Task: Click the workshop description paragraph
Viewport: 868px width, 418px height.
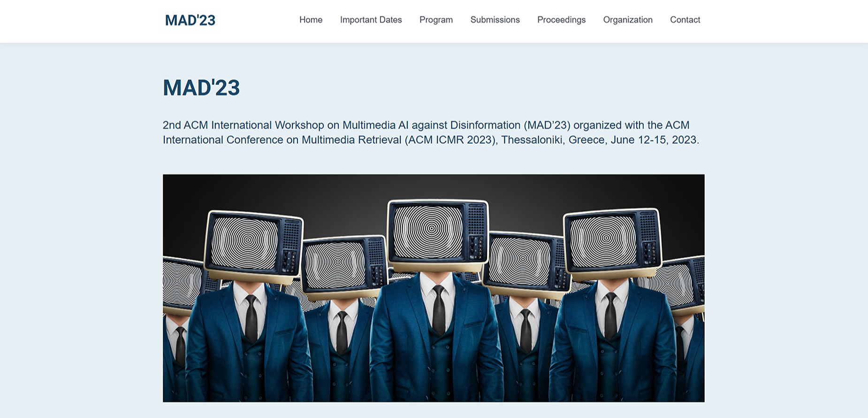Action: [x=430, y=132]
